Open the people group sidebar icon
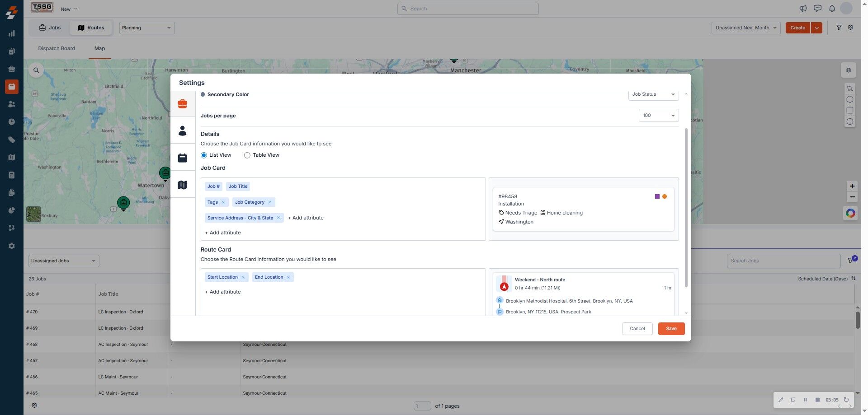 pos(12,104)
